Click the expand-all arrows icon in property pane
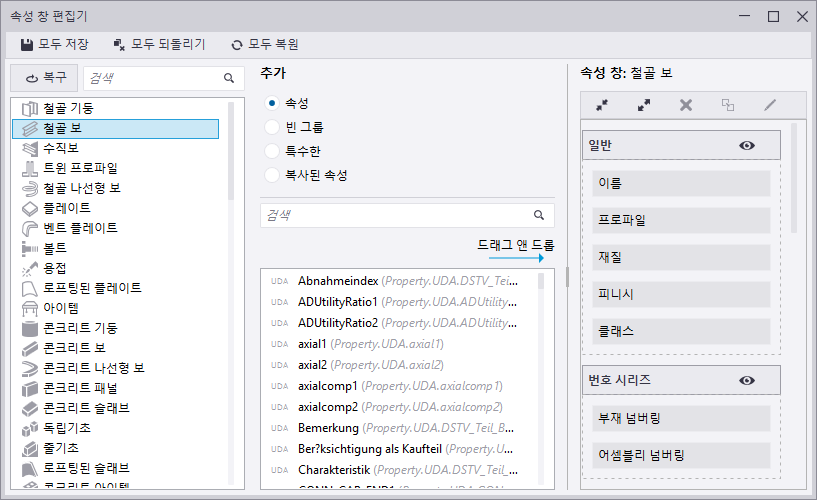817x500 pixels. point(644,105)
